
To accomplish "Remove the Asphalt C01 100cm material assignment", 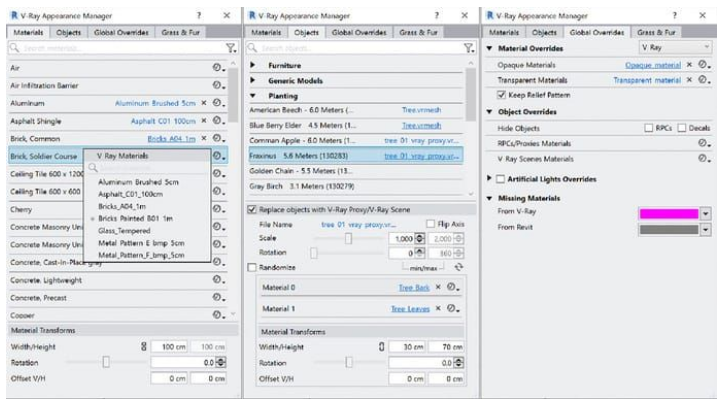I will [x=204, y=120].
